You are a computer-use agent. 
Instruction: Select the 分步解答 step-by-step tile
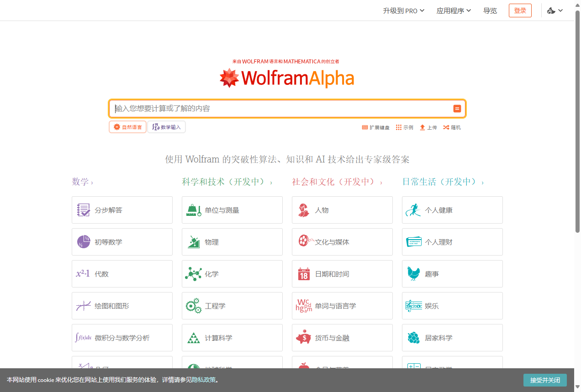tap(122, 209)
